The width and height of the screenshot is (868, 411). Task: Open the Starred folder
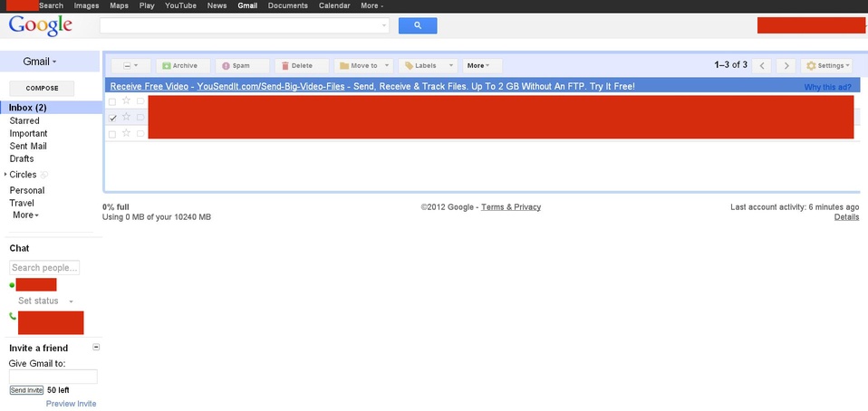[x=24, y=120]
